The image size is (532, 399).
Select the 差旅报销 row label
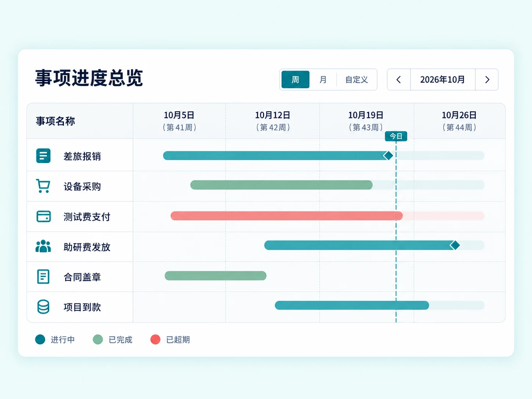coord(82,157)
